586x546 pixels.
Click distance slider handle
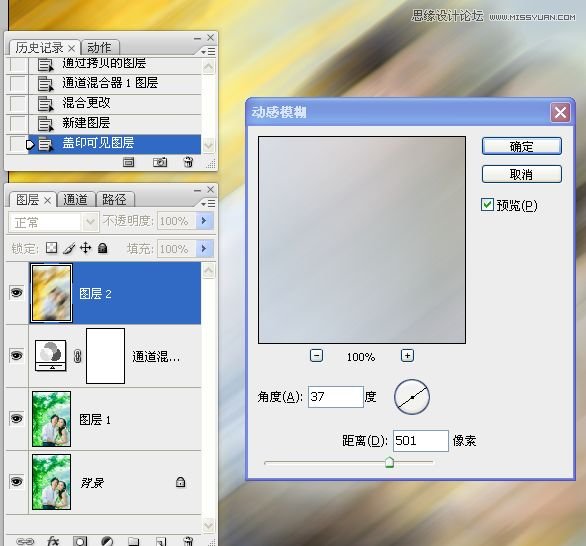tap(389, 462)
